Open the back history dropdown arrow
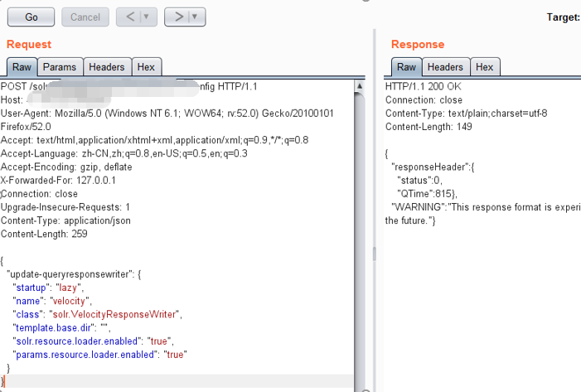Screen dimensions: 581x392 pyautogui.click(x=147, y=17)
